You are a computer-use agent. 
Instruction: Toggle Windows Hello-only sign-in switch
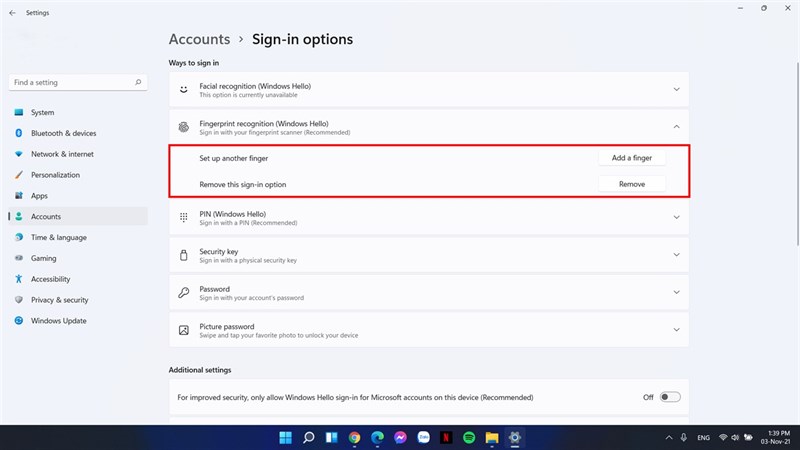[670, 397]
